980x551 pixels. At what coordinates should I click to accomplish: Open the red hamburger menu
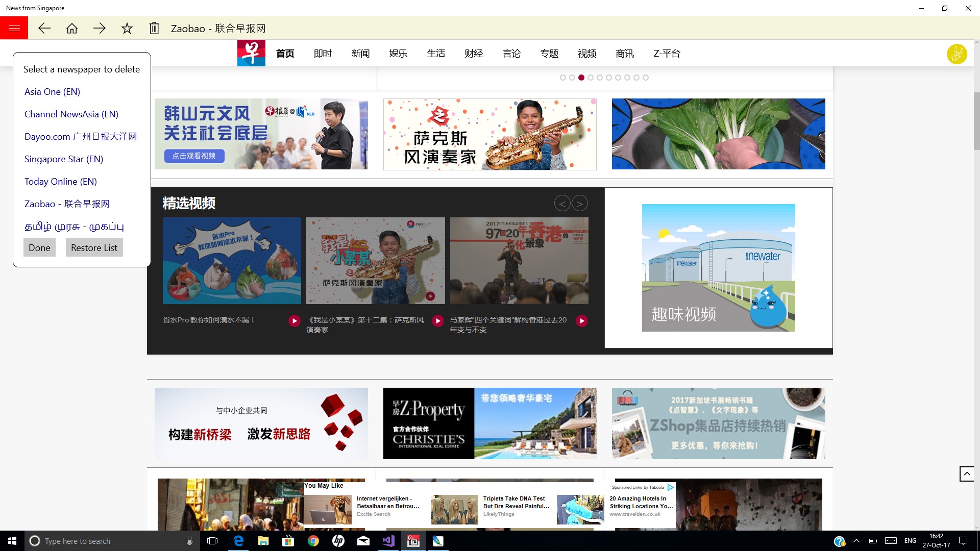(x=14, y=28)
